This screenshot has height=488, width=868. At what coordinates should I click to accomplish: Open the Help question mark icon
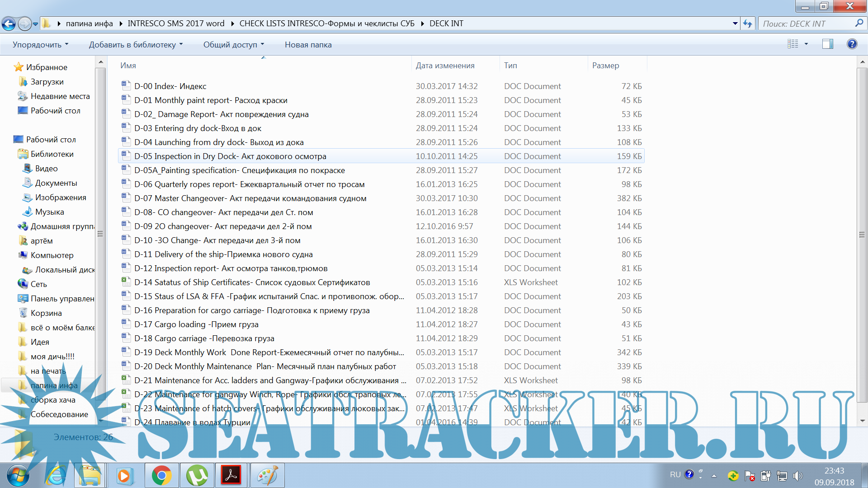[x=852, y=44]
